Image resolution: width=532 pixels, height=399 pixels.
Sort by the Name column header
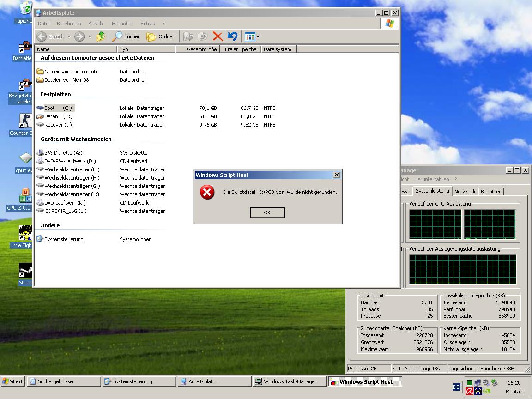pyautogui.click(x=76, y=49)
